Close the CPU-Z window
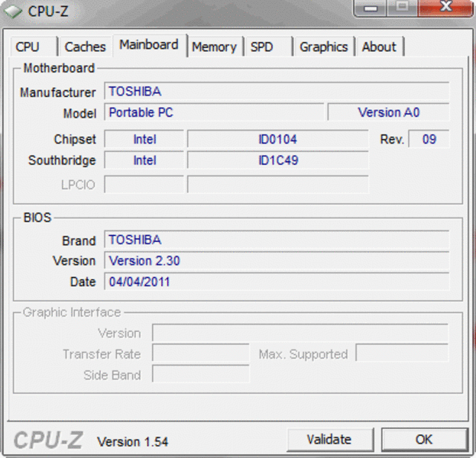476x458 pixels. click(445, 8)
